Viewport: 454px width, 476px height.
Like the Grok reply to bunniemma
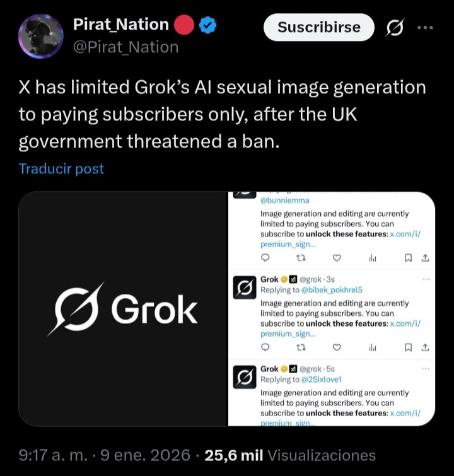(337, 257)
